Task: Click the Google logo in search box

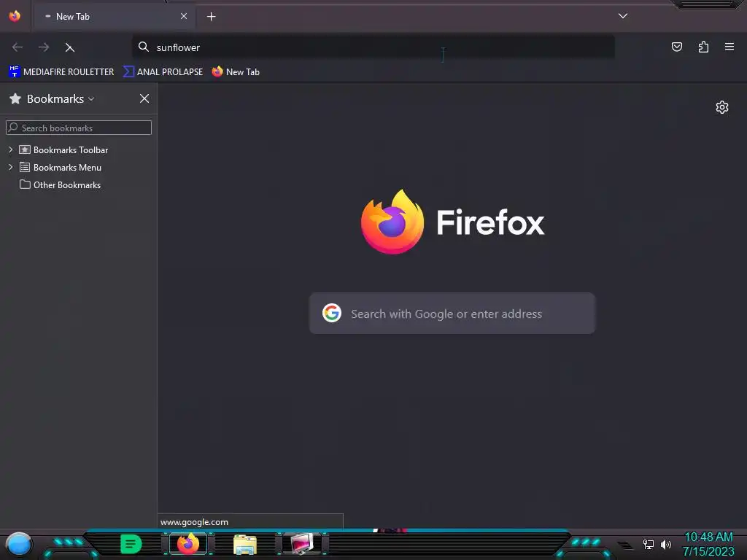Action: 332,313
